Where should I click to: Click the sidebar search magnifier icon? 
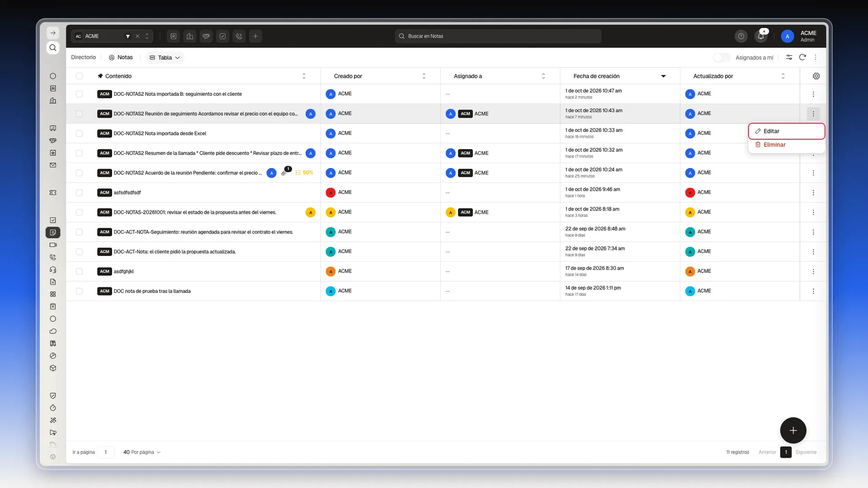point(53,48)
